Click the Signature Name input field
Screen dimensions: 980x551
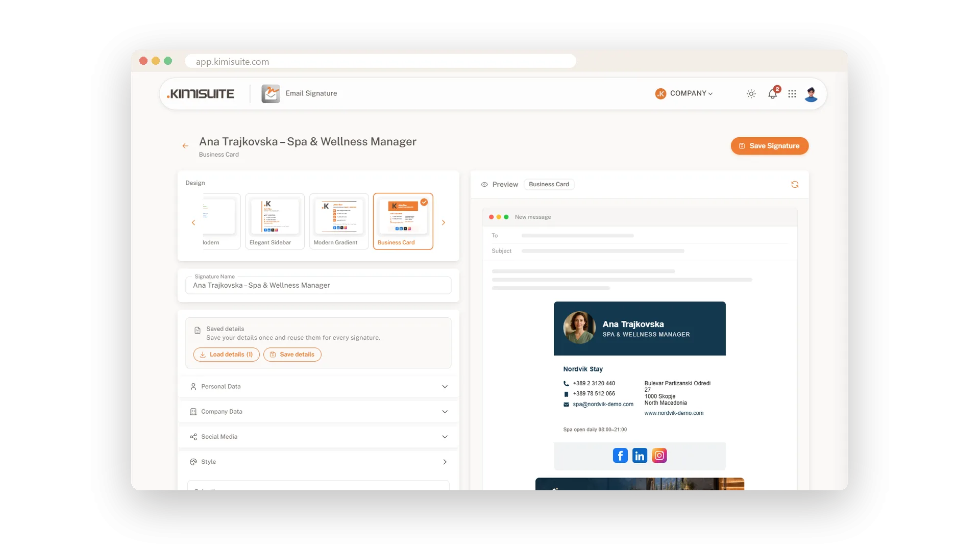318,285
